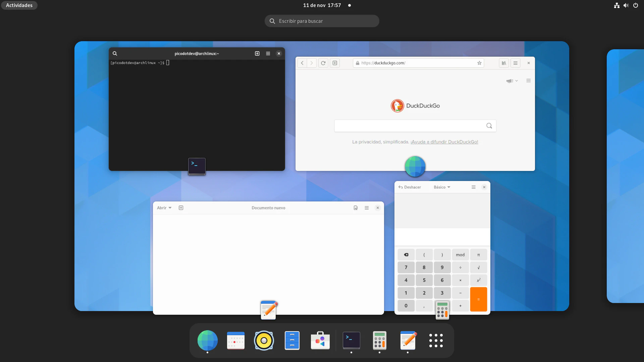Image resolution: width=644 pixels, height=362 pixels.
Task: Open the Files manager dock icon
Action: (x=292, y=341)
